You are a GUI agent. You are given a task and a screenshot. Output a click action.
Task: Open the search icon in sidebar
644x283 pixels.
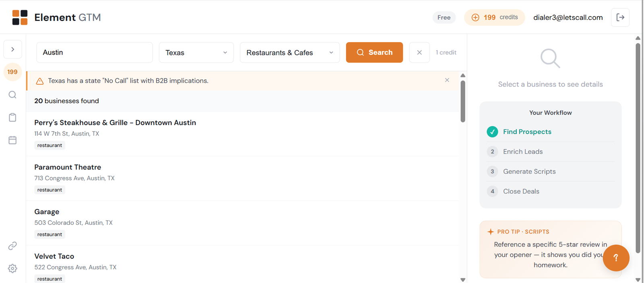coord(12,95)
